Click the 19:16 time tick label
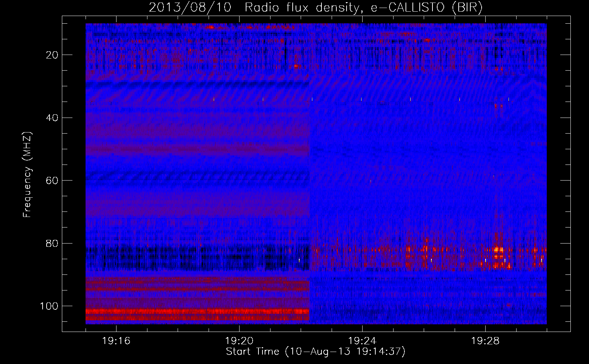Viewport: 589px width, 364px height. [x=116, y=341]
